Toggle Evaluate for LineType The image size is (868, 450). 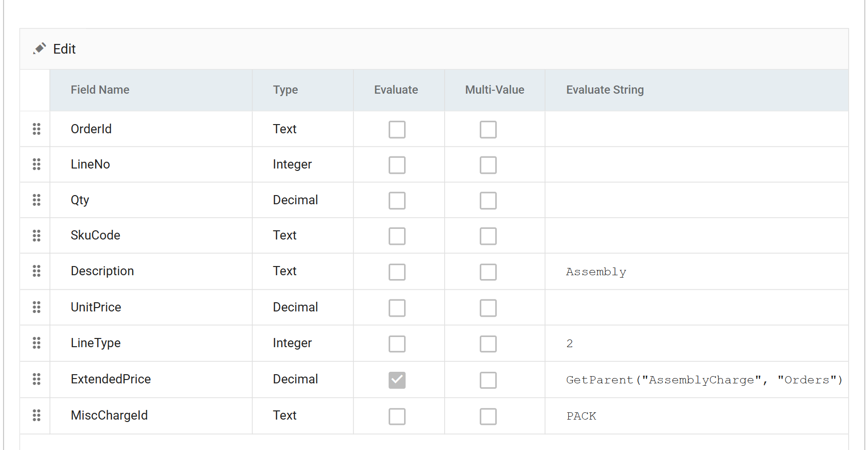click(397, 344)
